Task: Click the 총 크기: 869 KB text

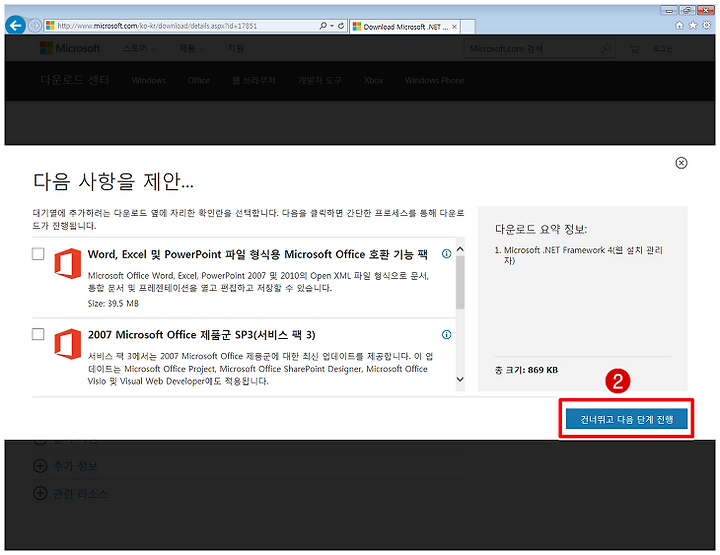Action: pos(526,370)
